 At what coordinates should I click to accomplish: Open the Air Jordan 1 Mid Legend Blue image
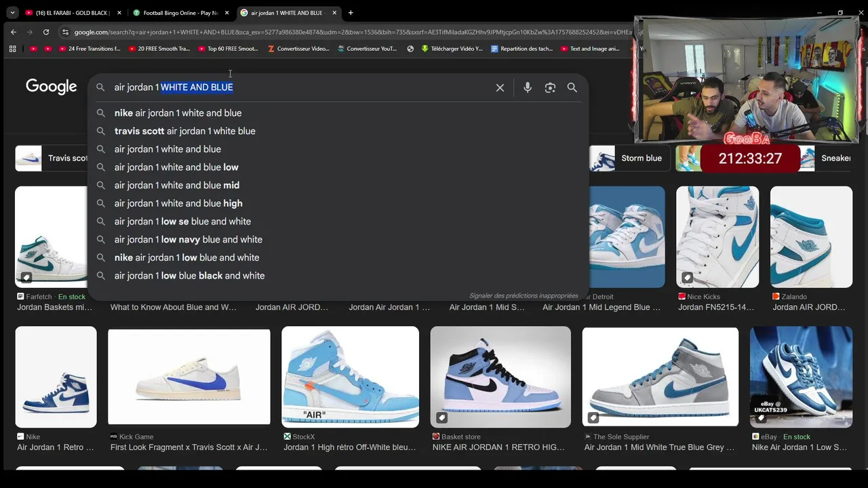[x=627, y=237]
